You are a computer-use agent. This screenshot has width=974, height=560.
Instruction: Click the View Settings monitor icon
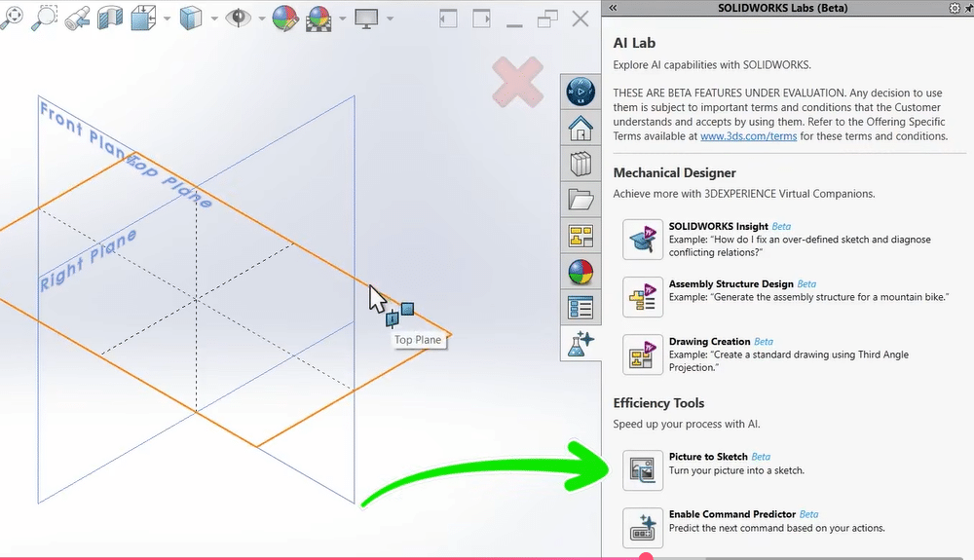coord(366,18)
